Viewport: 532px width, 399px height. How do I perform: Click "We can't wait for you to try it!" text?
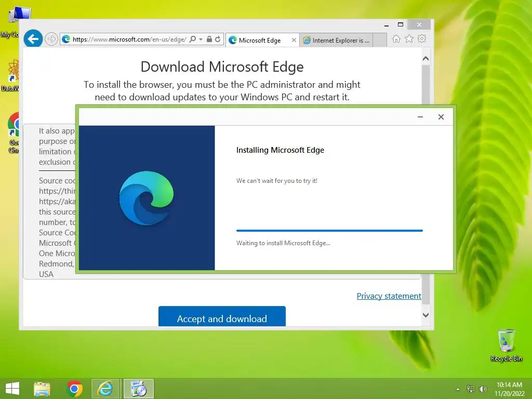[277, 181]
